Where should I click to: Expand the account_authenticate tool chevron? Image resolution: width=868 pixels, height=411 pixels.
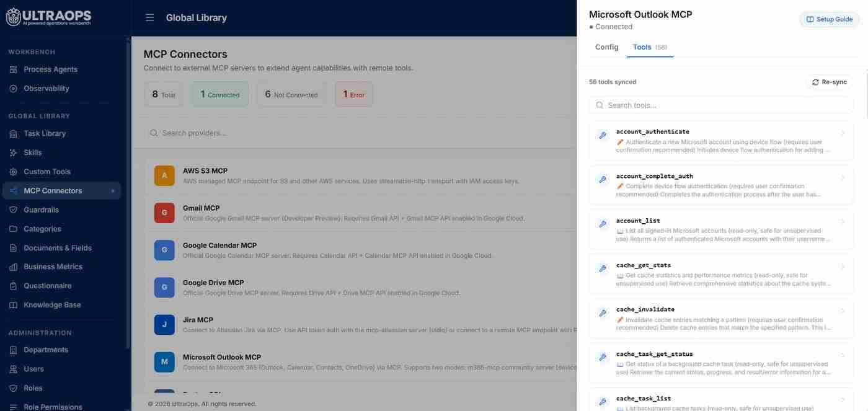coord(843,133)
